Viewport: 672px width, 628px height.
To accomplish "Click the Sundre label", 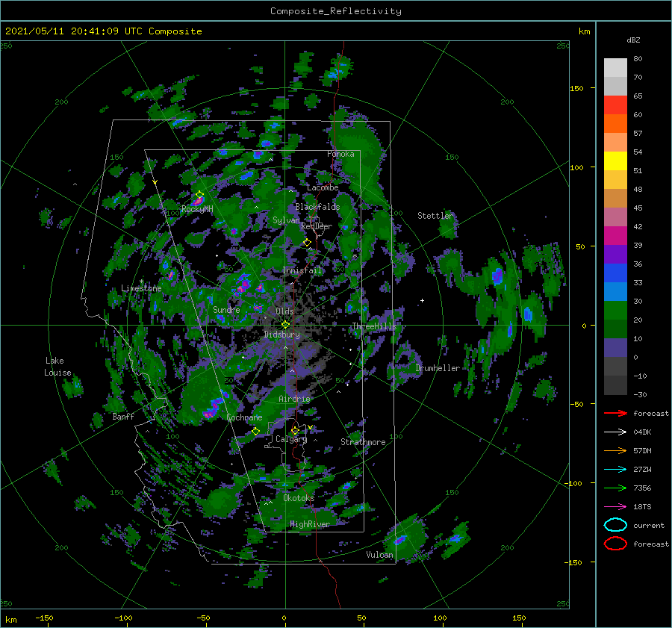I will point(226,309).
